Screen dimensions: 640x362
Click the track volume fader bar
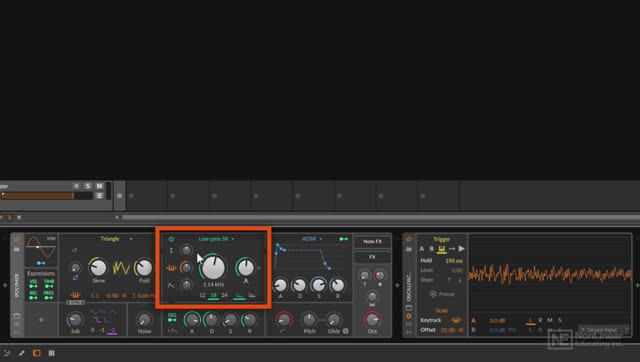click(x=47, y=196)
